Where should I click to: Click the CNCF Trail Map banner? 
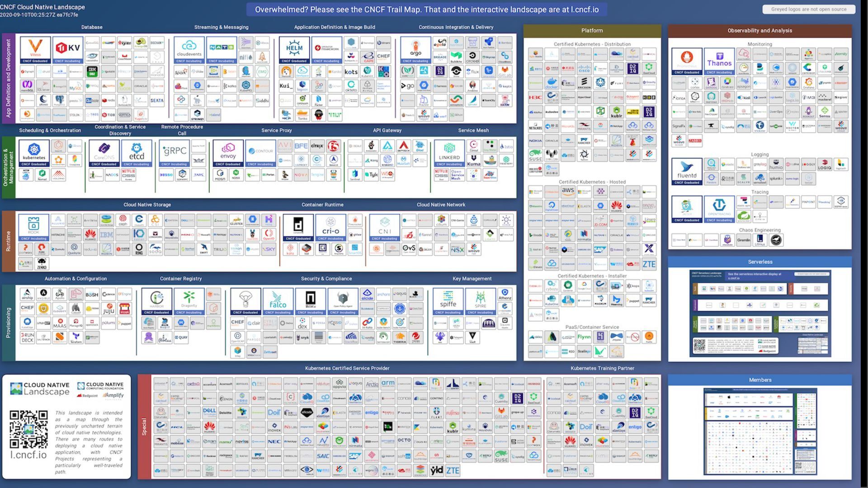click(427, 9)
